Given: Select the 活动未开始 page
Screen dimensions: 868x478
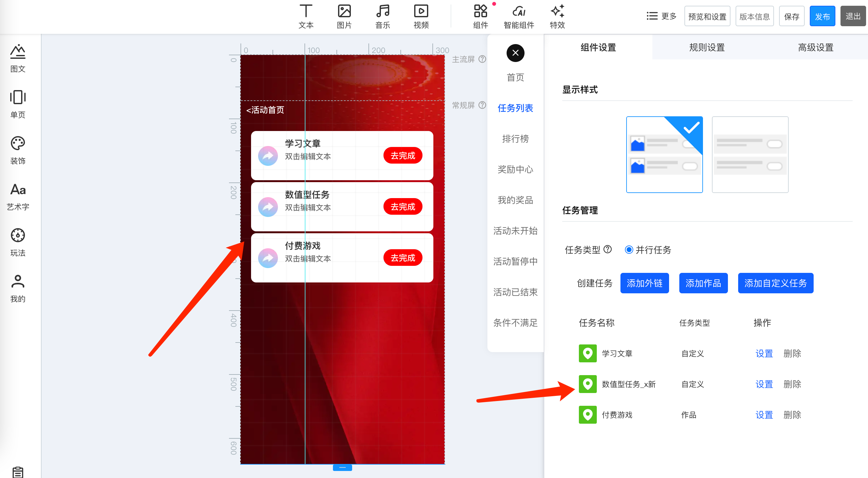Looking at the screenshot, I should coord(515,231).
